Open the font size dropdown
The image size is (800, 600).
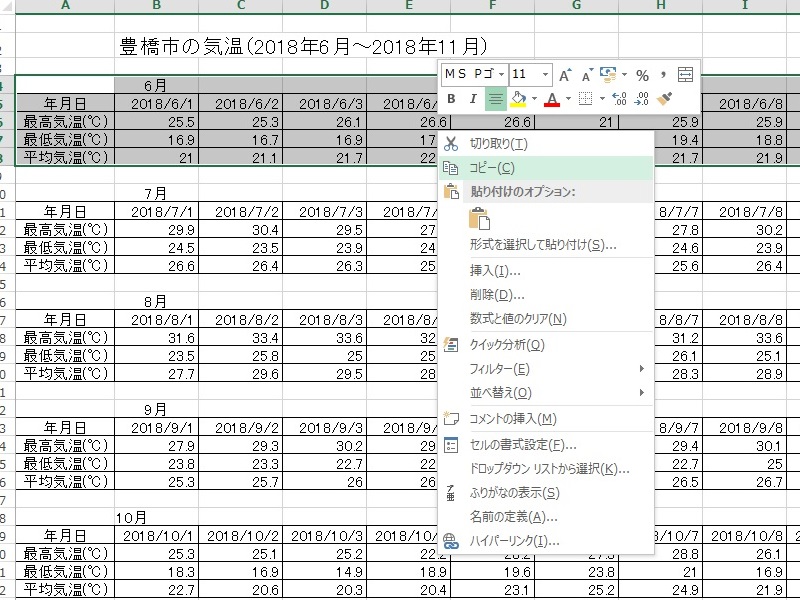tap(545, 74)
